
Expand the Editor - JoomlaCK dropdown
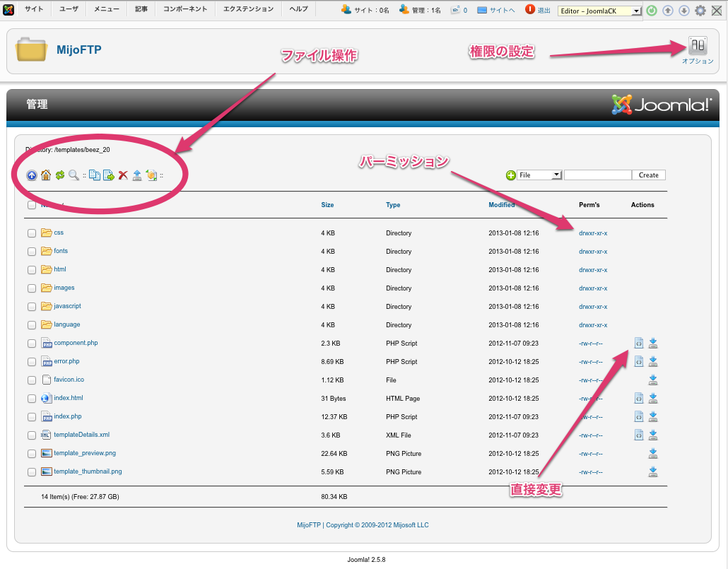pos(599,11)
